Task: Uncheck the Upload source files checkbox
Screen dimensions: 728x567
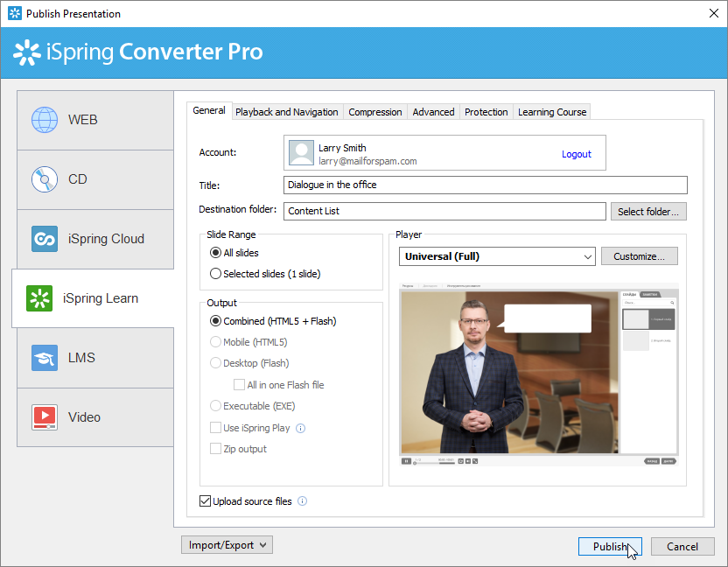Action: tap(205, 501)
